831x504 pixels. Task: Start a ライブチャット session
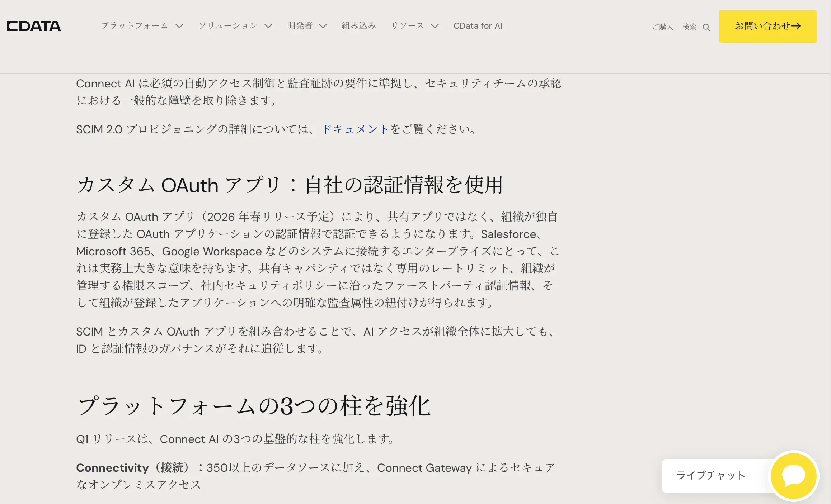(x=711, y=476)
